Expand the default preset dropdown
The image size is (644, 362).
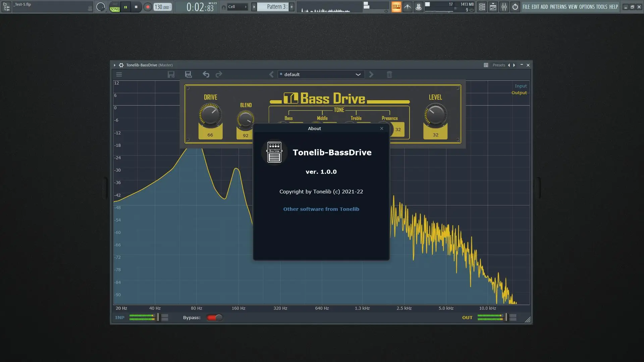pos(358,74)
